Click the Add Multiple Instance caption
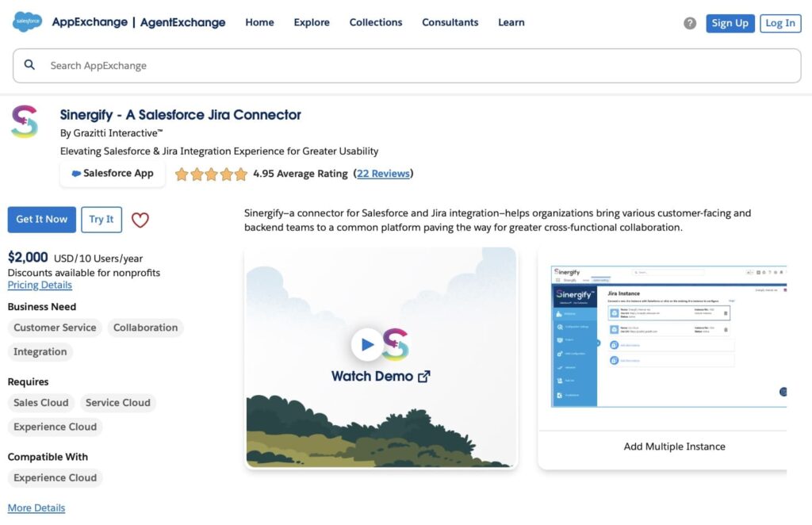Image resolution: width=812 pixels, height=525 pixels. coord(674,446)
